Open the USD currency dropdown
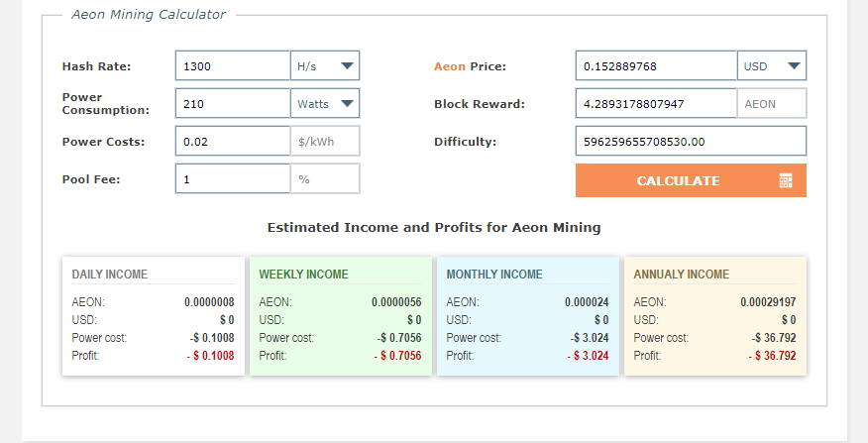868x443 pixels. 772,65
